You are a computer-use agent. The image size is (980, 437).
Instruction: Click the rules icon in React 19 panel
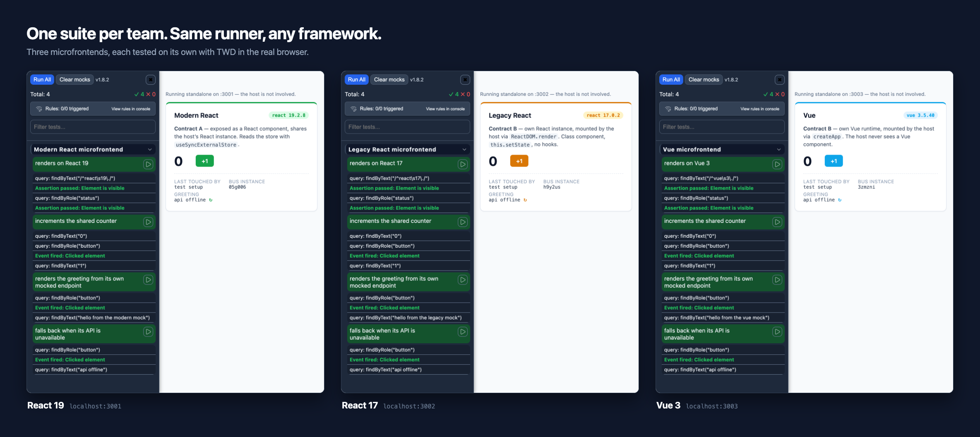[39, 109]
